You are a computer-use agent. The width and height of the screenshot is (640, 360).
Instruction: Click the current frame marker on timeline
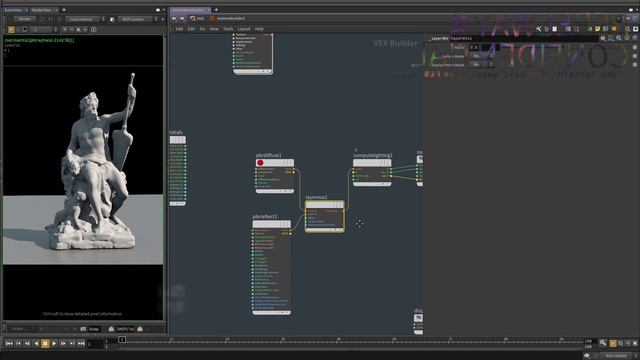(122, 340)
